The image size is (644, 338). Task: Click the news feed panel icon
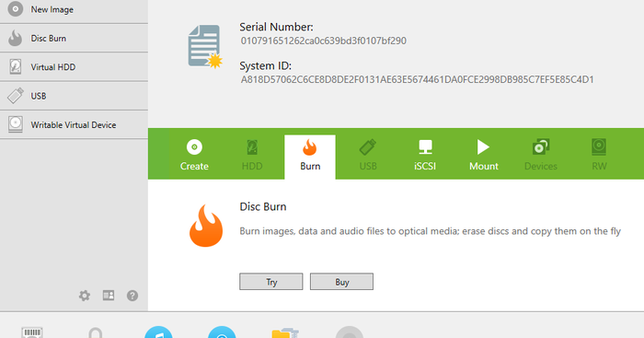pyautogui.click(x=109, y=296)
